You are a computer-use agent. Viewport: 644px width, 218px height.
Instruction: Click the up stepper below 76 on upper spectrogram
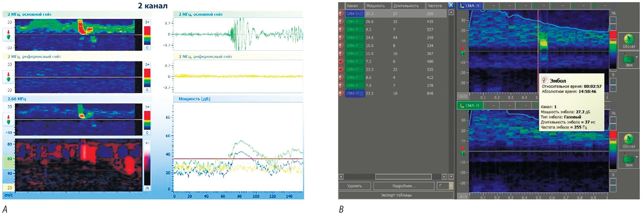(x=613, y=20)
